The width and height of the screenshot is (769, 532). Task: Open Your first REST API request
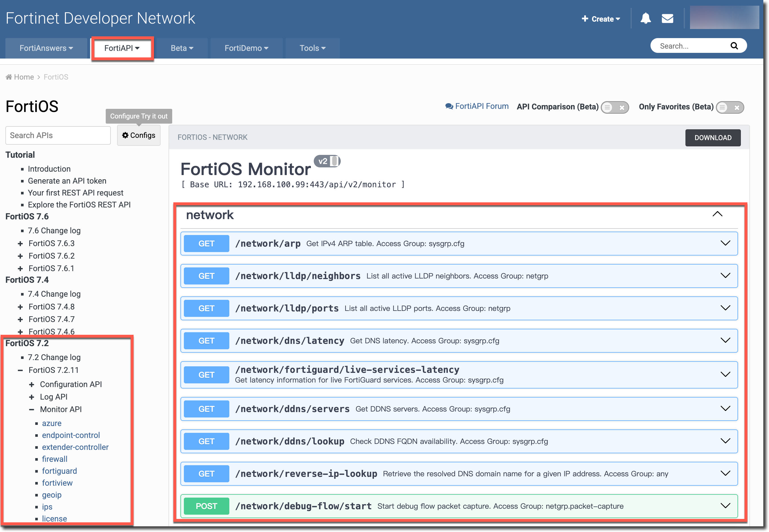[x=76, y=193]
